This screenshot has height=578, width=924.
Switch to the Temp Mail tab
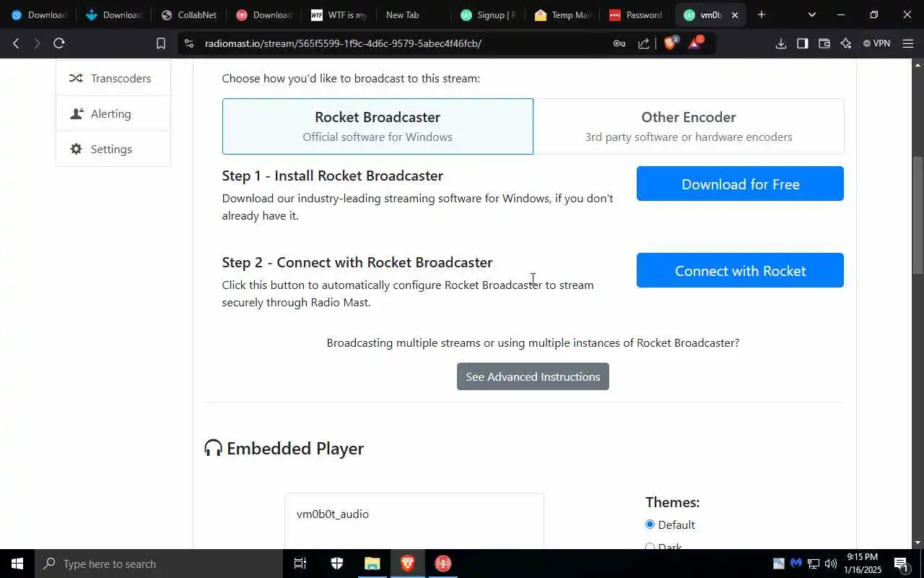(563, 14)
